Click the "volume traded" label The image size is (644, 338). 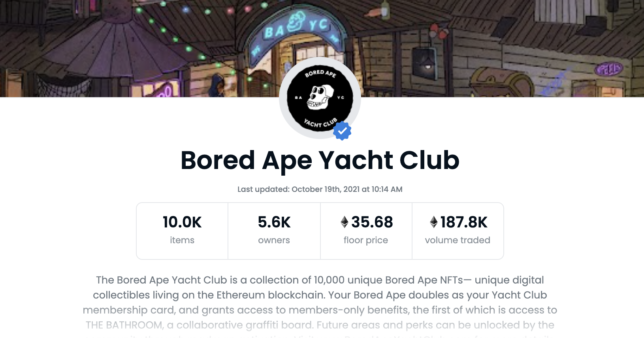coord(458,240)
